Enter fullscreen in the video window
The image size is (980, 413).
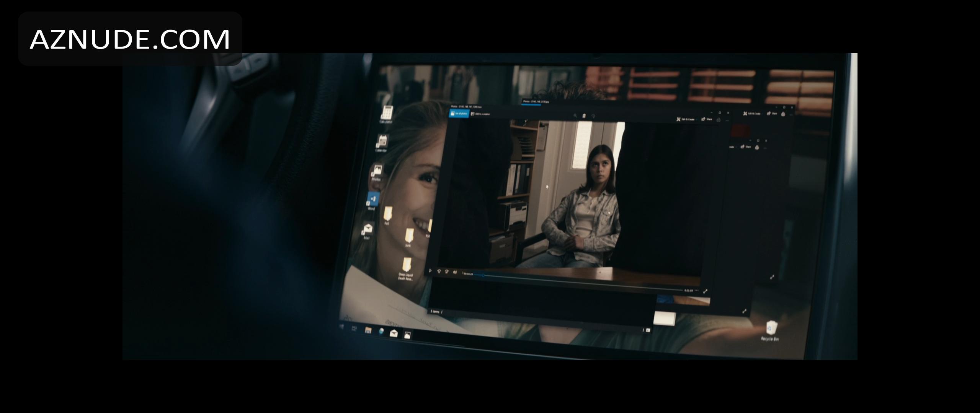pos(705,291)
